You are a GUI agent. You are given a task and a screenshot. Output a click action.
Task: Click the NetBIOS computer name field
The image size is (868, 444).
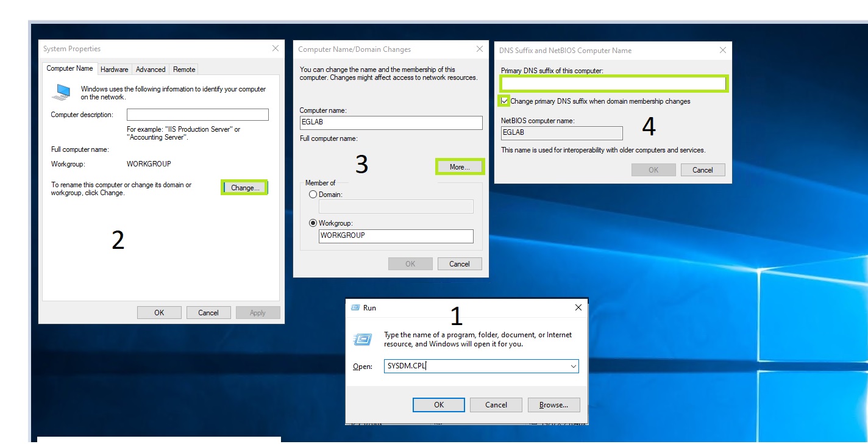(x=562, y=133)
